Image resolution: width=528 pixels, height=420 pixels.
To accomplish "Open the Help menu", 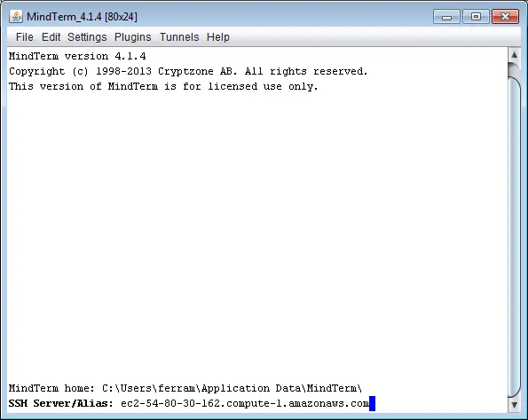I will tap(218, 37).
